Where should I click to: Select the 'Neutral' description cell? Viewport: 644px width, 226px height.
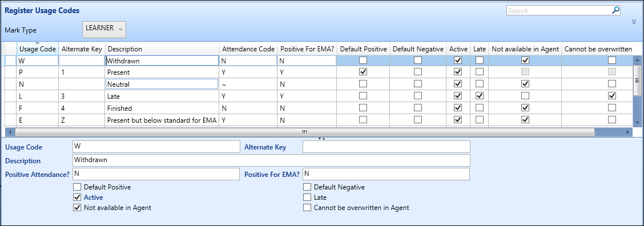tap(162, 84)
